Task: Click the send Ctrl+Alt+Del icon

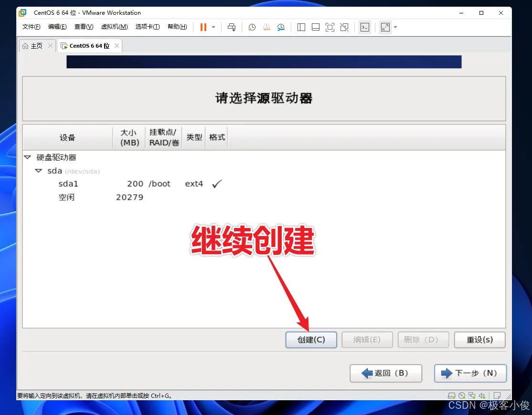Action: pyautogui.click(x=232, y=27)
